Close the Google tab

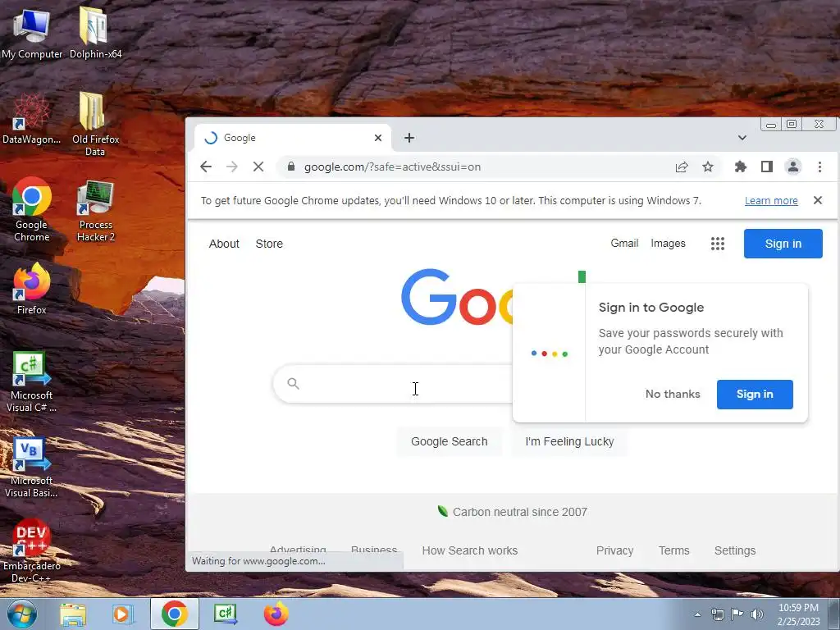377,138
